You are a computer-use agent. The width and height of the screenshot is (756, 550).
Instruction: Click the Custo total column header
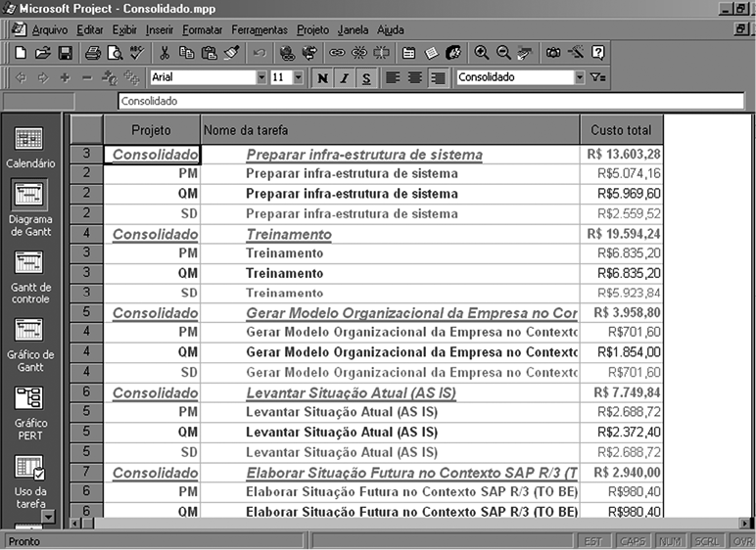[621, 130]
